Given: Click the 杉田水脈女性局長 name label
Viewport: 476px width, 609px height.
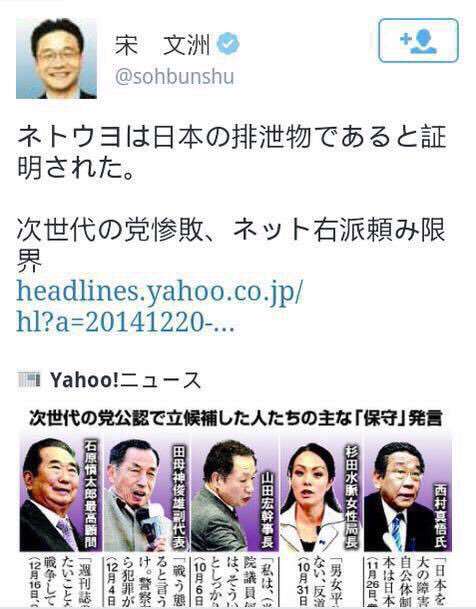Looking at the screenshot, I should pyautogui.click(x=351, y=498).
